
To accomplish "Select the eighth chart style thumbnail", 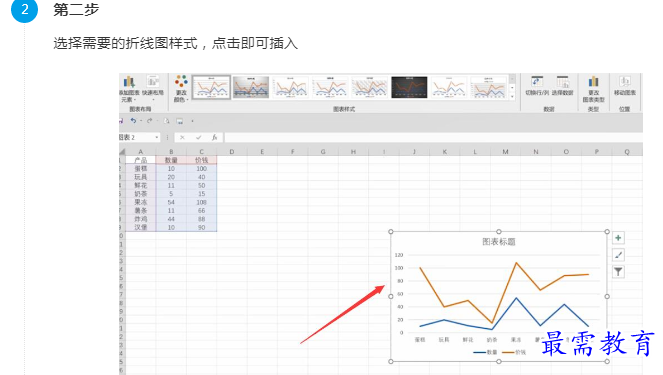I will pyautogui.click(x=488, y=87).
